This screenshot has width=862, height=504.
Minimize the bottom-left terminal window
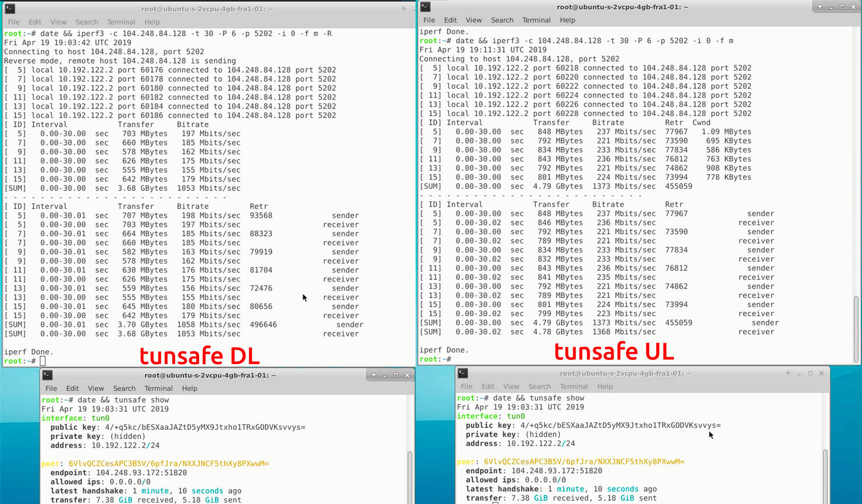(x=385, y=375)
